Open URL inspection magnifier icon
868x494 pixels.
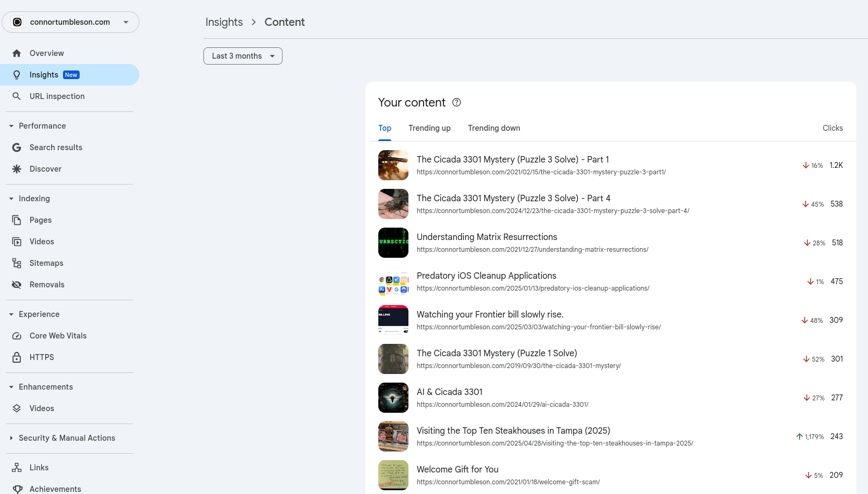pyautogui.click(x=17, y=96)
